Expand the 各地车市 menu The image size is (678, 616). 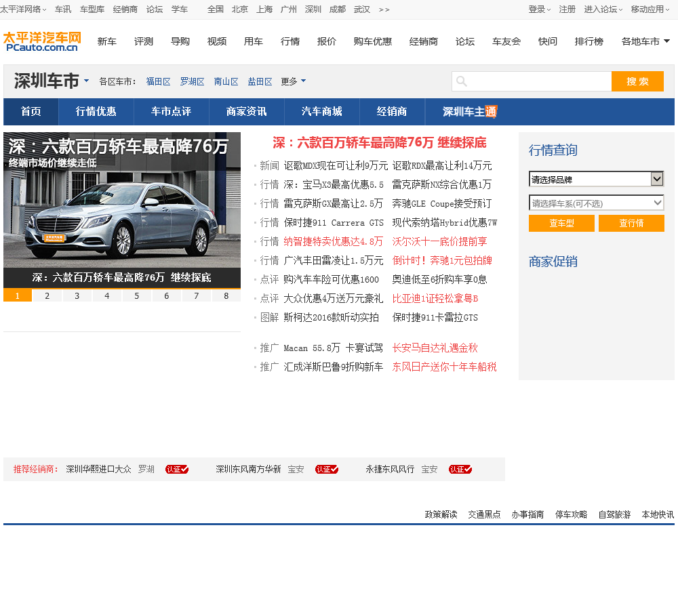[645, 41]
